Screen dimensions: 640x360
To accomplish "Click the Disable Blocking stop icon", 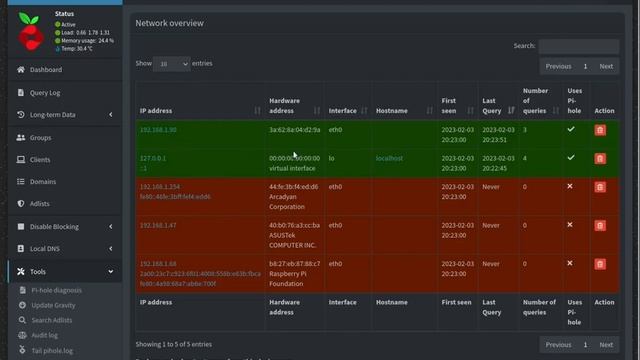I will (x=21, y=227).
